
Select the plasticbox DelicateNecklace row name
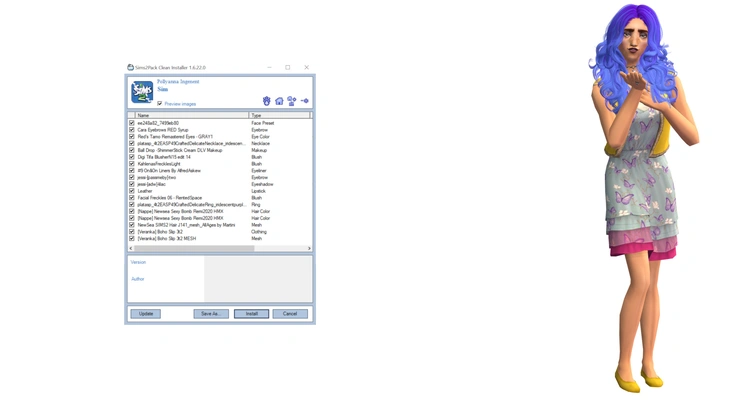click(x=191, y=143)
